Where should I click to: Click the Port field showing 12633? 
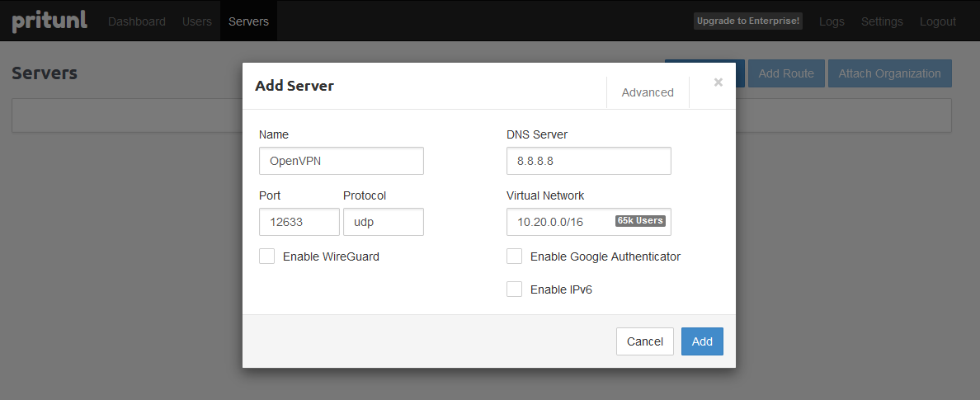pyautogui.click(x=299, y=222)
